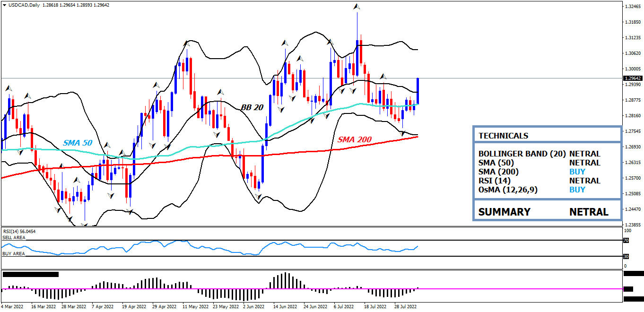Select the TECHNICALS header of the info box
This screenshot has height=312, width=644.
[x=503, y=136]
